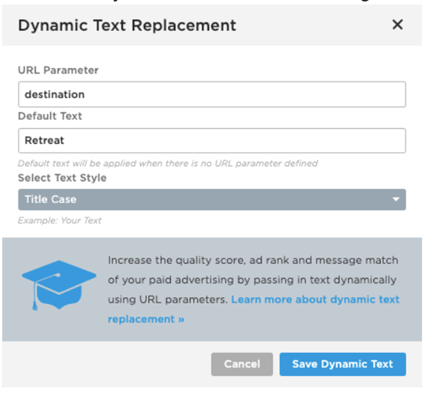Close the Dynamic Text Replacement dialog
This screenshot has width=428, height=397.
coord(397,25)
